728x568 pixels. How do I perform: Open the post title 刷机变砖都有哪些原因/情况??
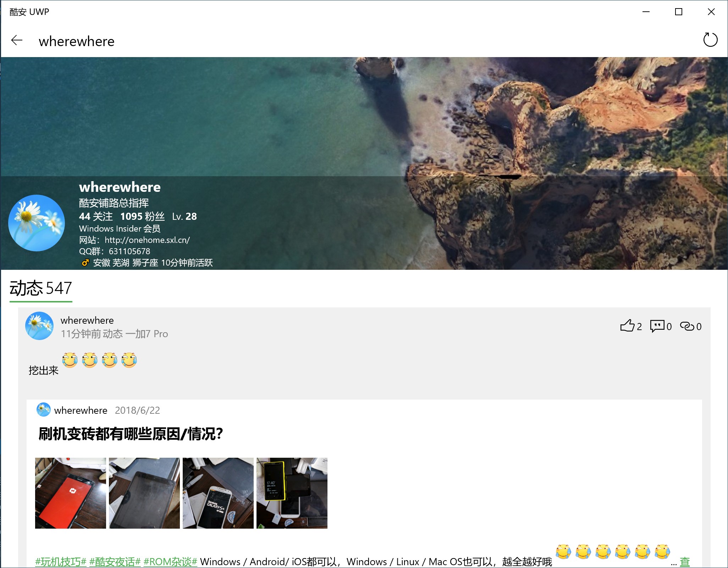pyautogui.click(x=131, y=434)
